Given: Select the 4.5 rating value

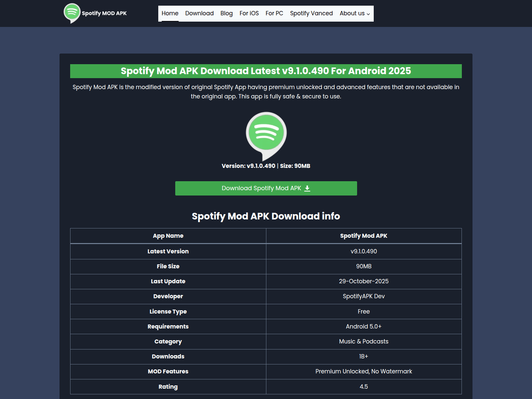Looking at the screenshot, I should coord(364,387).
